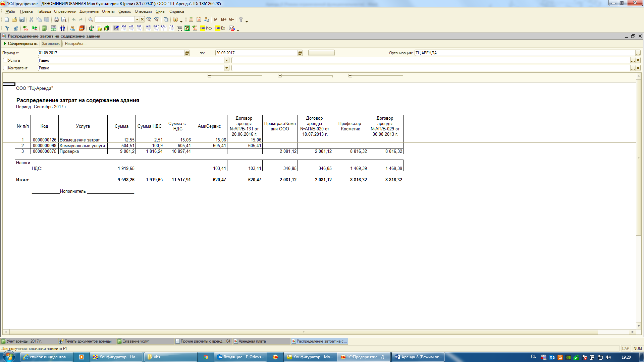Open the calendar toolbar icon
The width and height of the screenshot is (644, 362).
[199, 19]
